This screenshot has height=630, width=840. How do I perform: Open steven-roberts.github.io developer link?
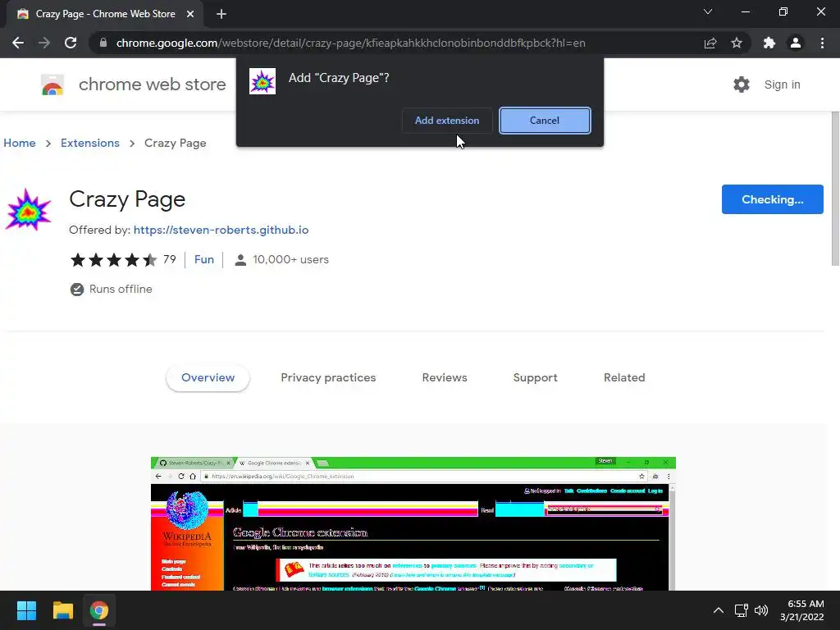[x=221, y=230]
